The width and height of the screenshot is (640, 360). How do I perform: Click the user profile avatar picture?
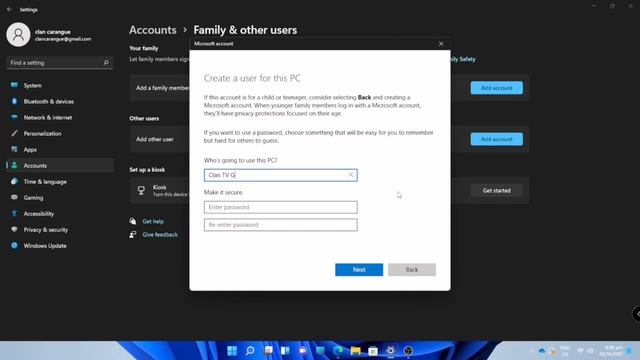pos(18,34)
